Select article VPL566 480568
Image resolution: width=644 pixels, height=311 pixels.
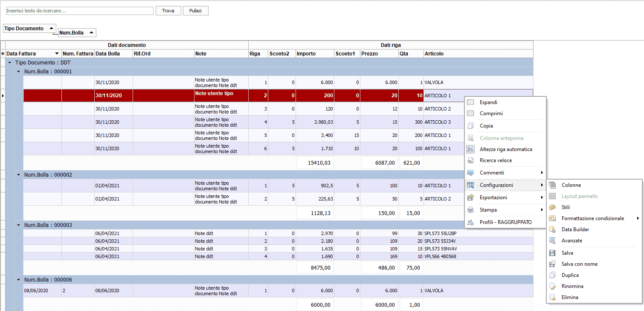click(478, 256)
